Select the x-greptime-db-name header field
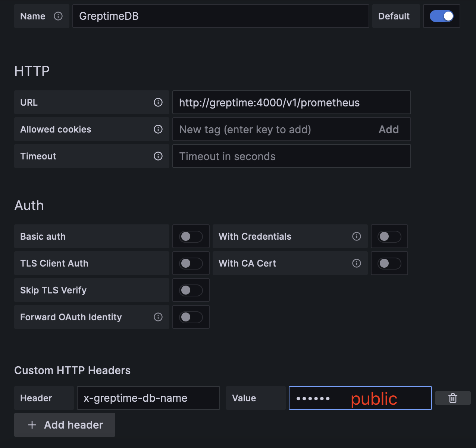This screenshot has width=476, height=448. (x=148, y=398)
